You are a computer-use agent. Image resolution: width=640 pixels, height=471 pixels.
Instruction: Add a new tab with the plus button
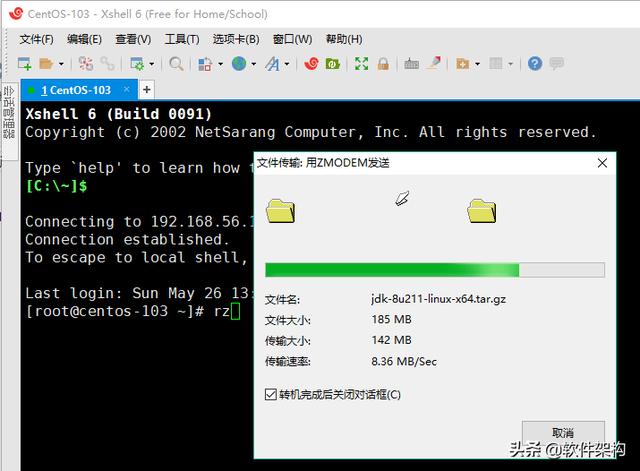tap(147, 89)
